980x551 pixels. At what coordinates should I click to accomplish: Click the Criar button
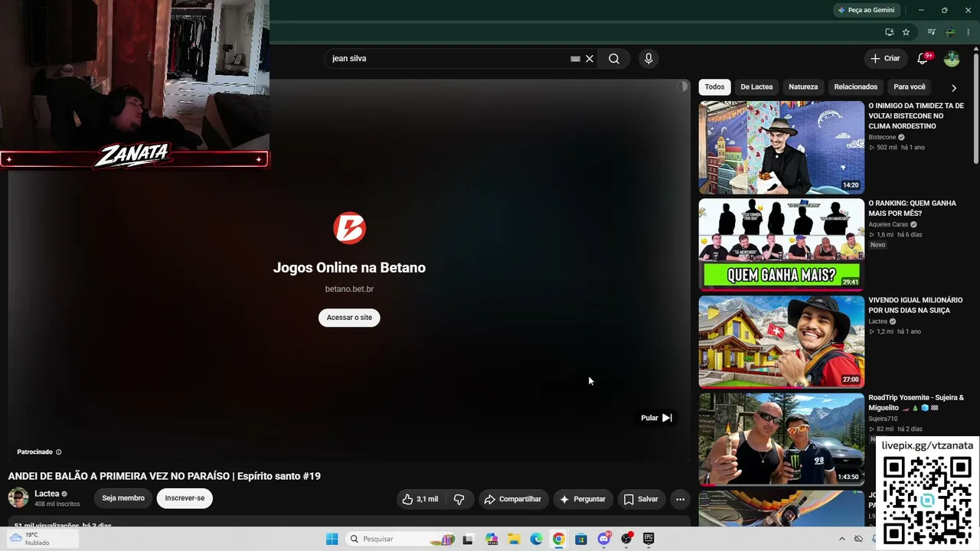click(x=885, y=59)
